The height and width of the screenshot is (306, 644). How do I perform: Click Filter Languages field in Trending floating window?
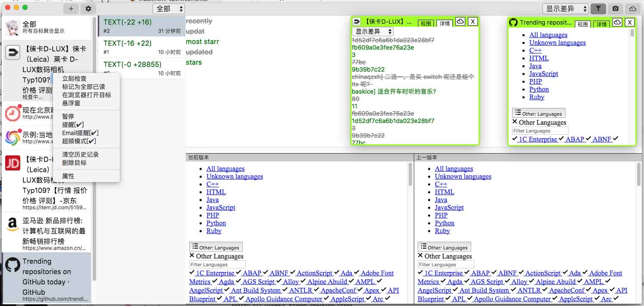[x=540, y=131]
